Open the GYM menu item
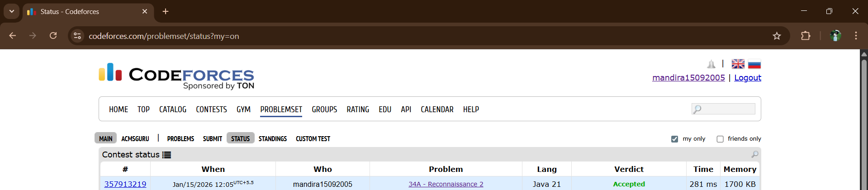868x190 pixels. 243,109
